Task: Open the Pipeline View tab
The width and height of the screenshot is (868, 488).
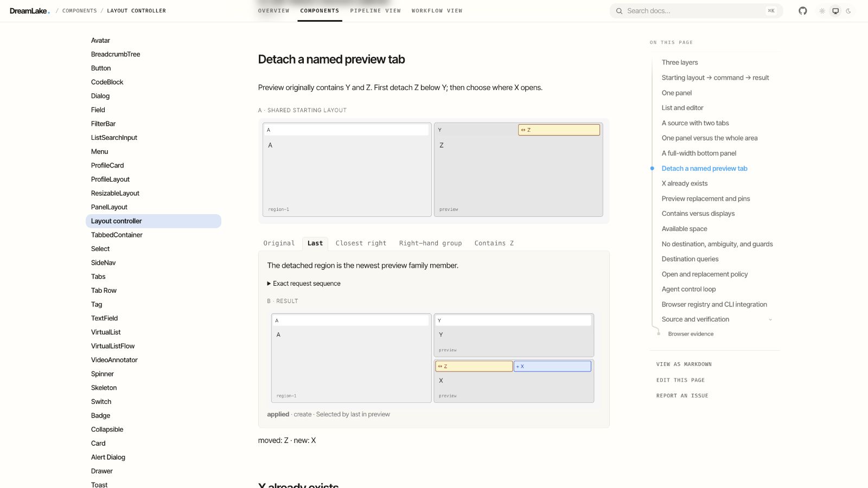Action: pos(375,11)
